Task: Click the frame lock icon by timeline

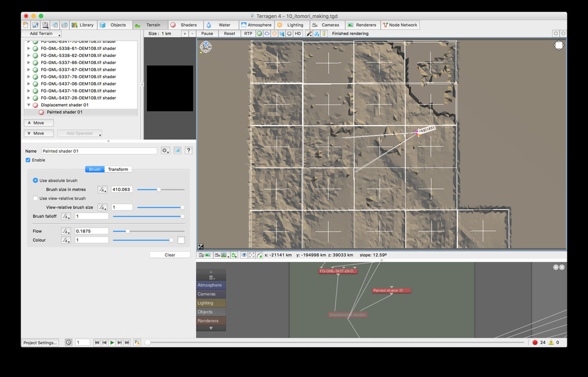Action: pos(137,342)
